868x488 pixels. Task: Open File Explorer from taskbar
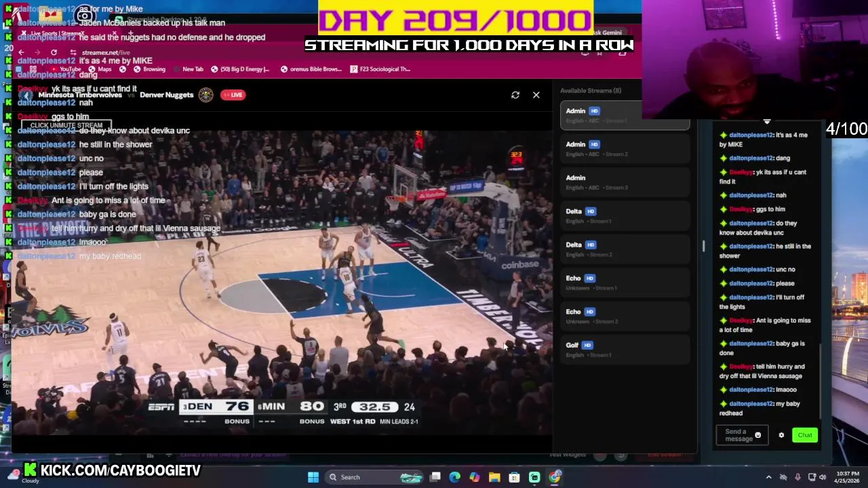(x=494, y=477)
